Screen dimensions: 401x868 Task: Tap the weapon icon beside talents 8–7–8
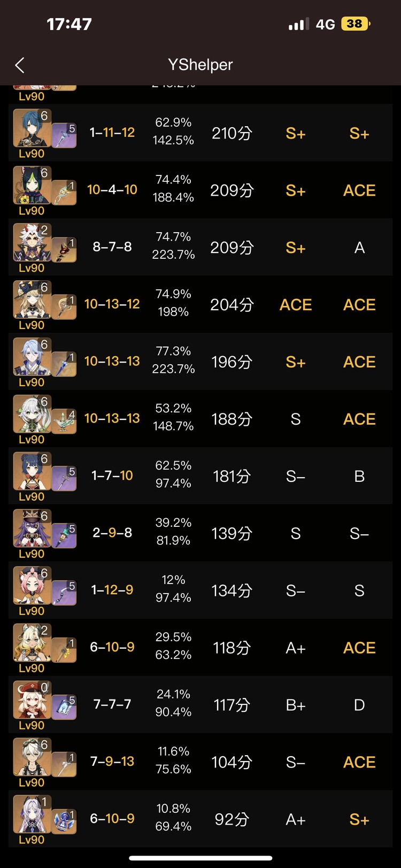64,249
